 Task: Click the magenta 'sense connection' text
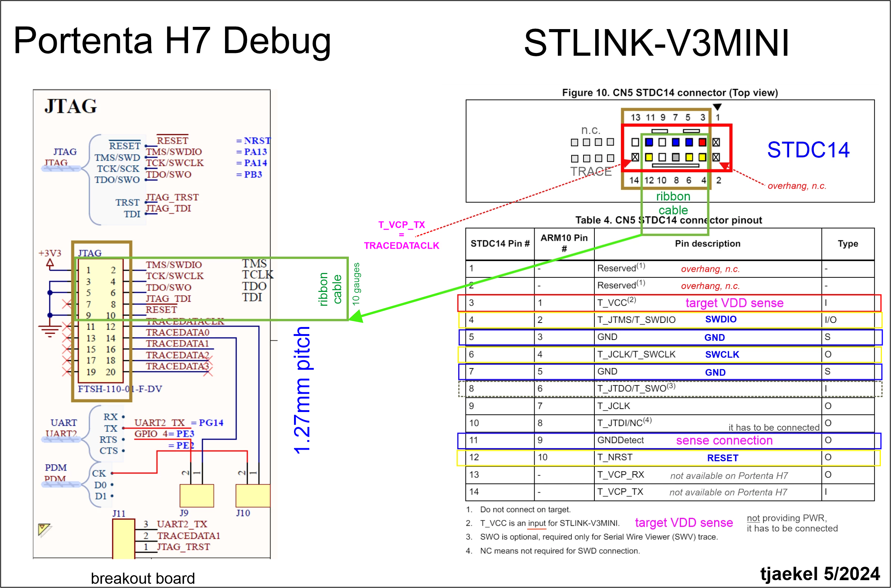(x=725, y=440)
